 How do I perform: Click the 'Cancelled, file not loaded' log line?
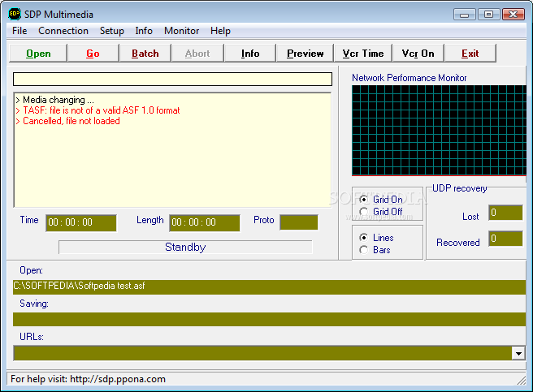click(x=67, y=121)
